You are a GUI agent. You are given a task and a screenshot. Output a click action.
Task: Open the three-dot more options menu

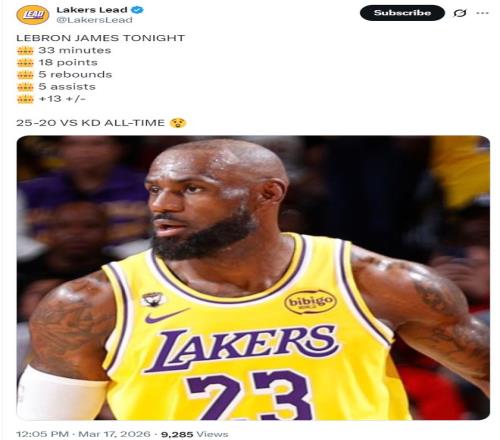click(482, 13)
